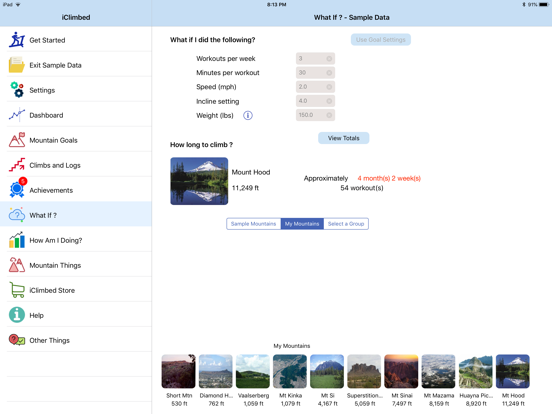The width and height of the screenshot is (552, 414).
Task: Clear the Workouts per week field
Action: [x=329, y=58]
